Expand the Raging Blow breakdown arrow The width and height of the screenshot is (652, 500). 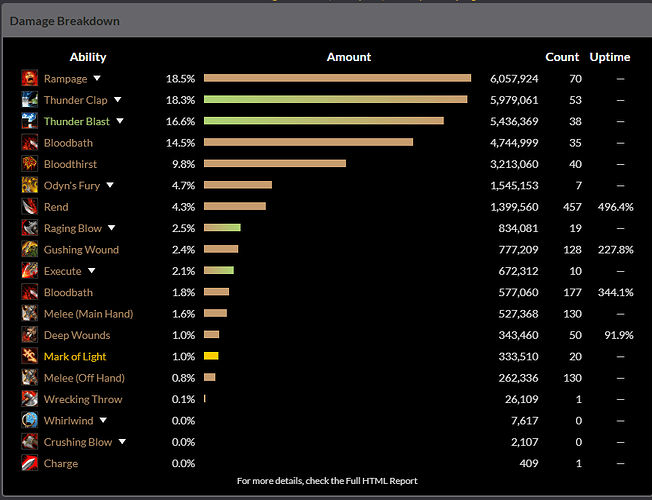point(112,228)
